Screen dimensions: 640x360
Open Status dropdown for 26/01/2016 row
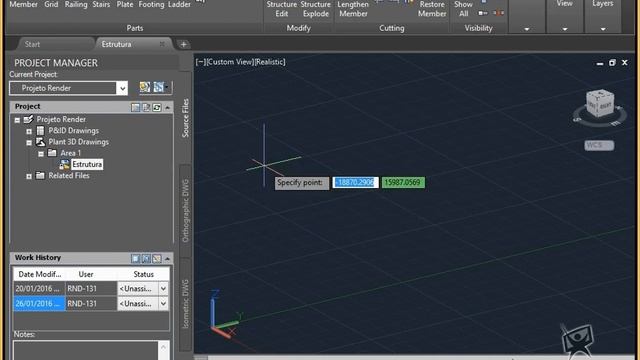(x=163, y=304)
